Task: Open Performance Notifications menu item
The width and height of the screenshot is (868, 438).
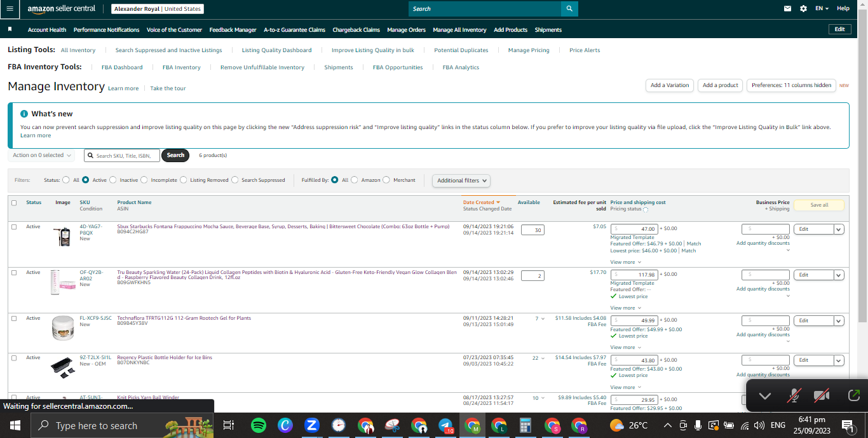Action: [107, 30]
